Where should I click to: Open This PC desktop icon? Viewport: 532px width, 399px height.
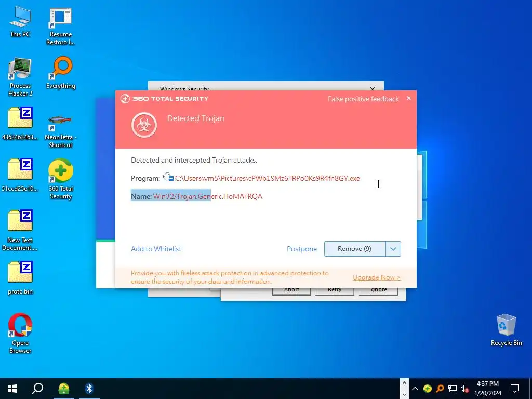click(x=20, y=22)
